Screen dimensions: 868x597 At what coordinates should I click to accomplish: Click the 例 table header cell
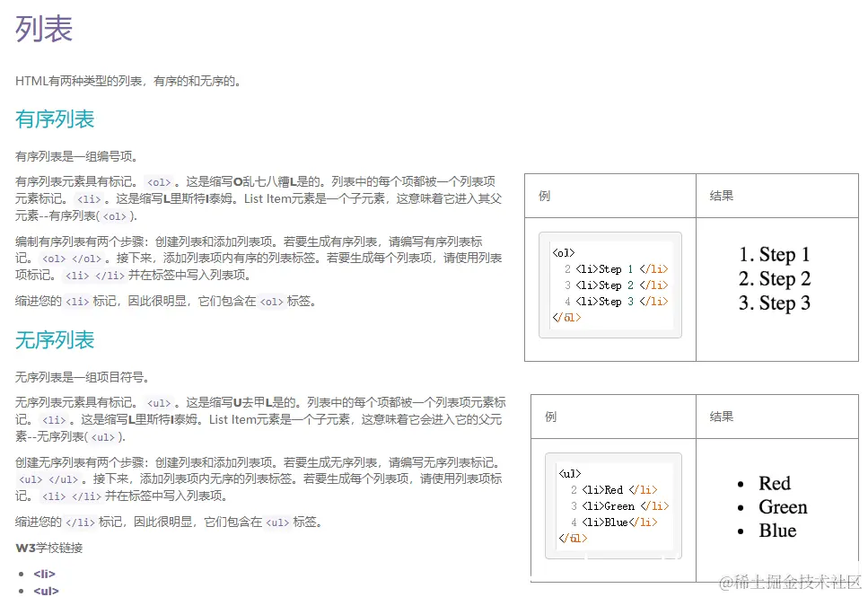click(545, 195)
